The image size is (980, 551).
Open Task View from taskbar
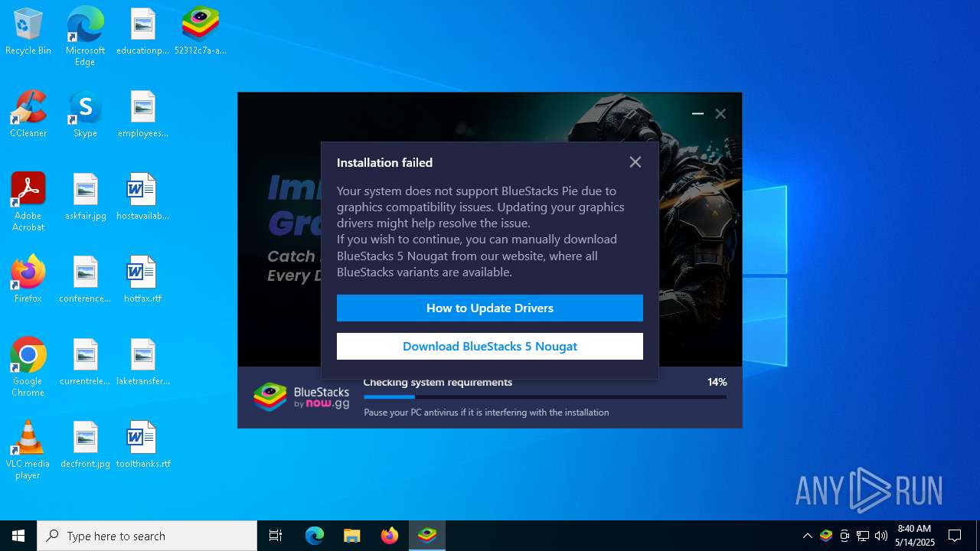coord(276,536)
